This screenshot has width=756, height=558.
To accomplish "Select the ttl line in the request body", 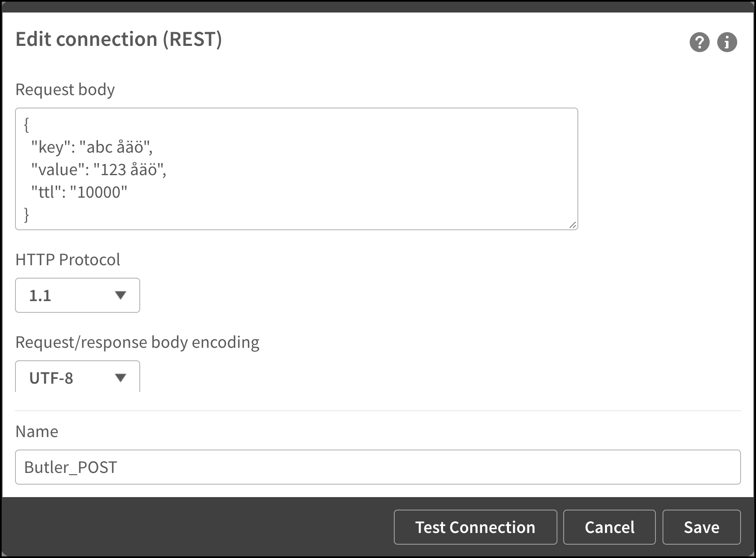I will (x=78, y=192).
